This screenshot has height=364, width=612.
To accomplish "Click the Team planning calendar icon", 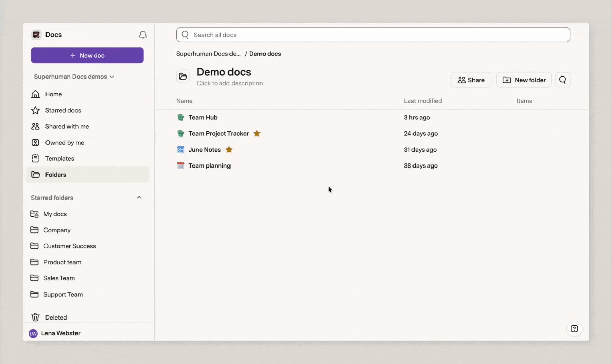I will 181,165.
